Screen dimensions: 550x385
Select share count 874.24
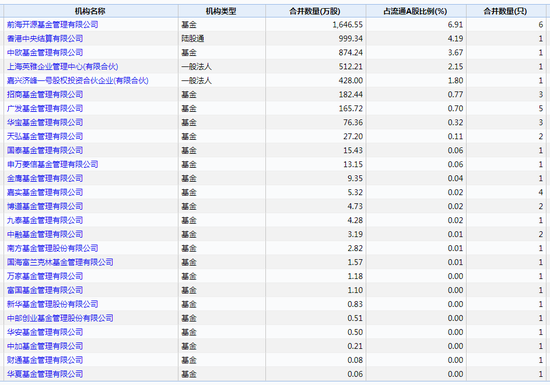tap(351, 53)
